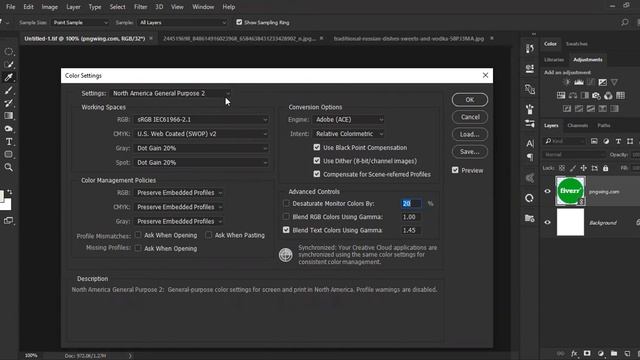Filter layers by type layers
Viewport: 640px width, 360px height.
click(618, 141)
